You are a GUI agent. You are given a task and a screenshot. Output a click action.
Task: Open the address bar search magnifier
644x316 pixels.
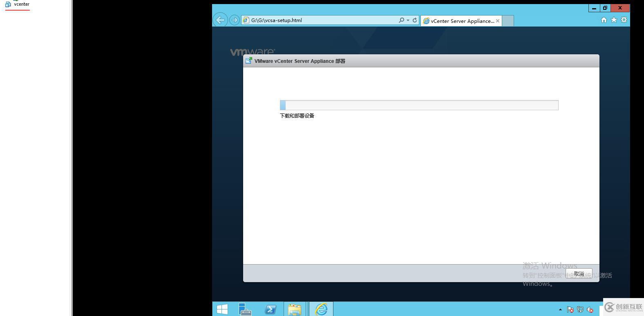point(401,20)
